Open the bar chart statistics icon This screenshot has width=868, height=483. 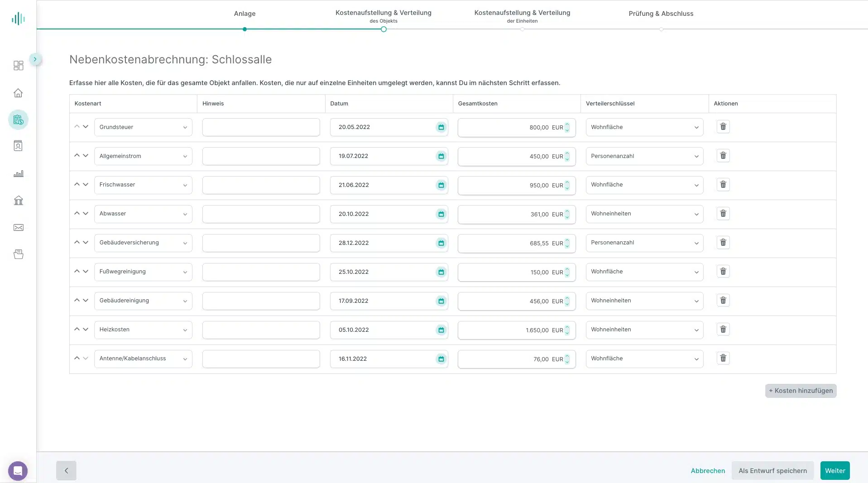point(18,174)
